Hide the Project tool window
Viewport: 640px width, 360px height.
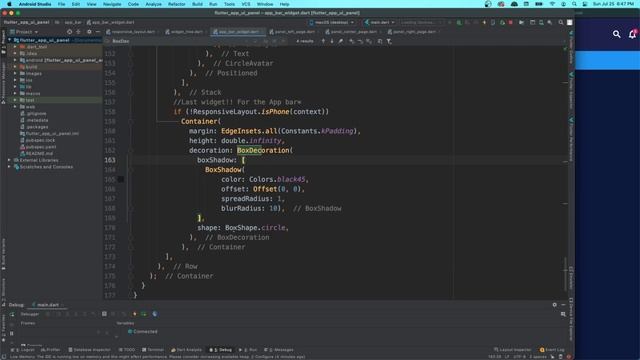98,32
